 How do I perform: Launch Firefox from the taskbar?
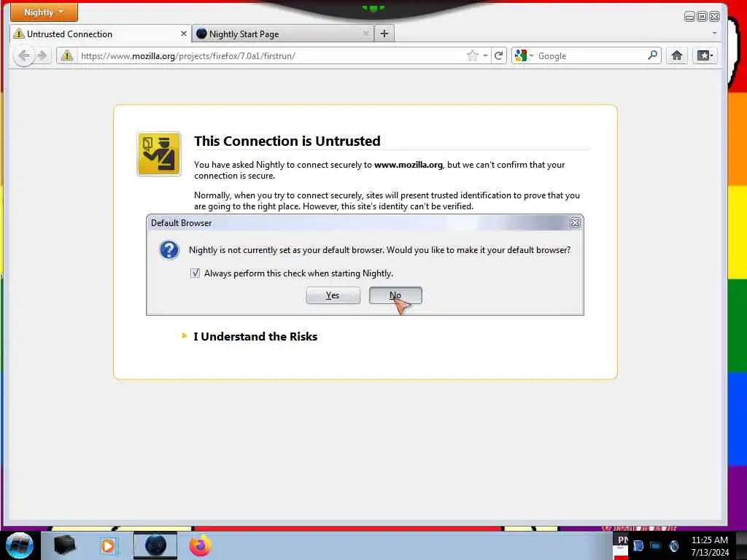[201, 545]
